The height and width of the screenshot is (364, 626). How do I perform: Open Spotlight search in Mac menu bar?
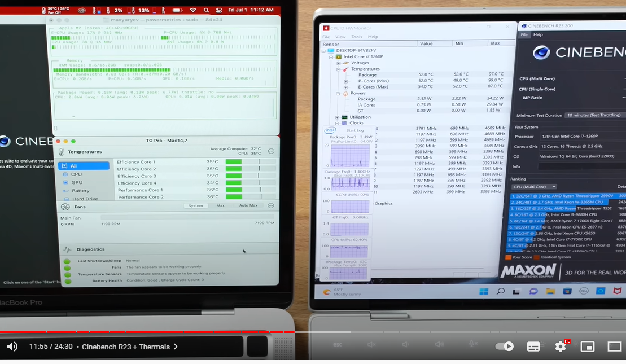(206, 10)
